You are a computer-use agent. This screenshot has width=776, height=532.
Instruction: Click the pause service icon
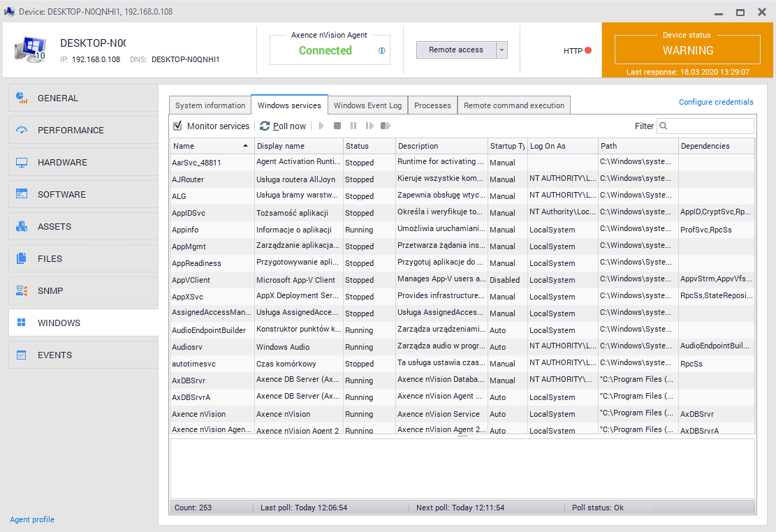pyautogui.click(x=353, y=126)
